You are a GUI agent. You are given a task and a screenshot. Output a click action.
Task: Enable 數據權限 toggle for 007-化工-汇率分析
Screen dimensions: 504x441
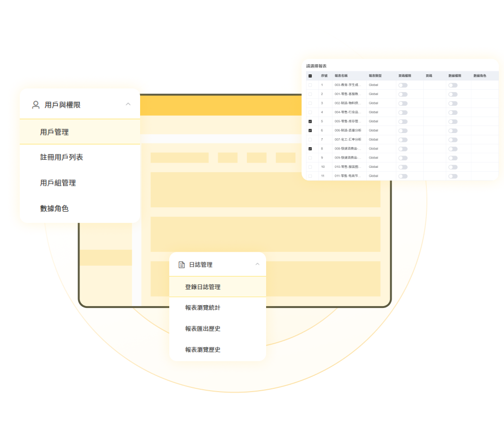pos(453,139)
